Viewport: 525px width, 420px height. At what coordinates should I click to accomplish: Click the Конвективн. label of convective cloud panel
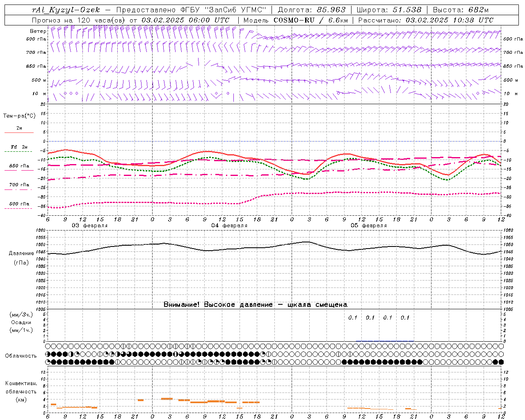click(21, 383)
